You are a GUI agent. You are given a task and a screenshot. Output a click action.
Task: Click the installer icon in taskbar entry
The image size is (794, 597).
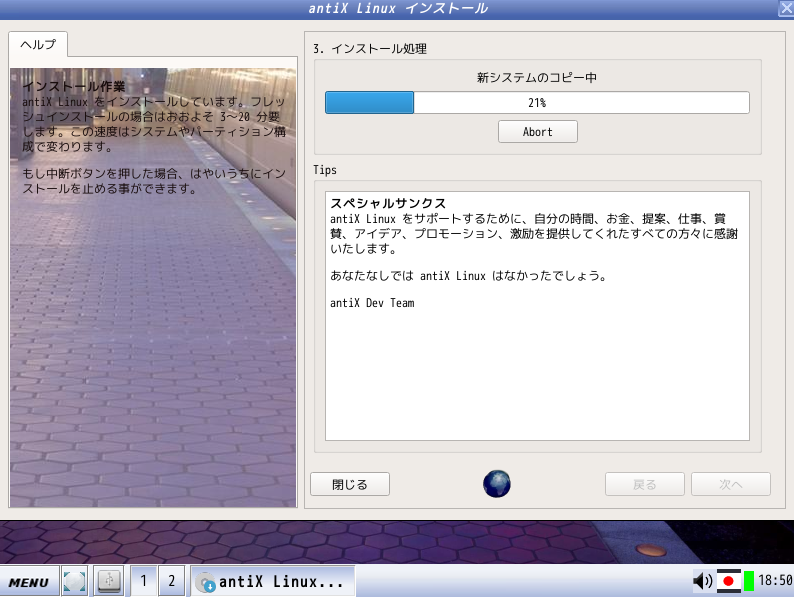(x=206, y=582)
